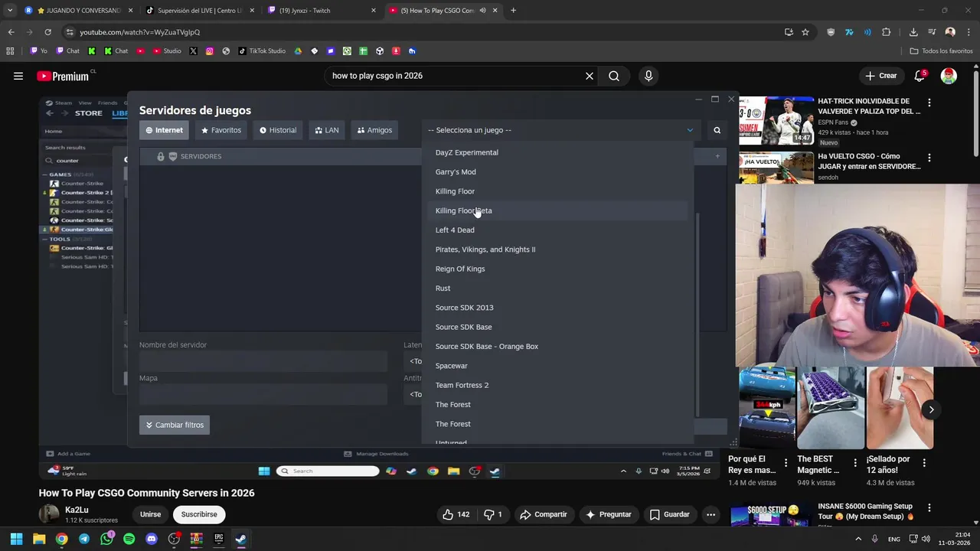This screenshot has height=551, width=980.
Task: Open more actions for the video
Action: [x=710, y=514]
